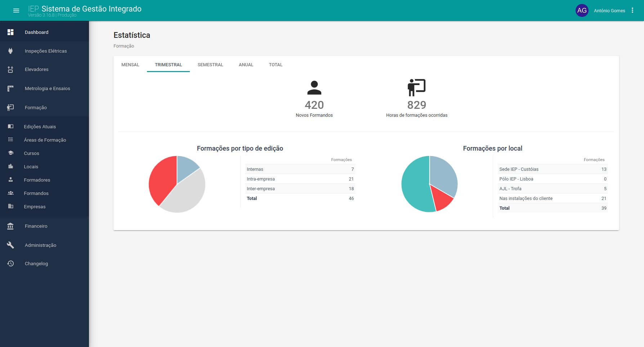
Task: Expand the Administração sidebar section
Action: (x=44, y=245)
